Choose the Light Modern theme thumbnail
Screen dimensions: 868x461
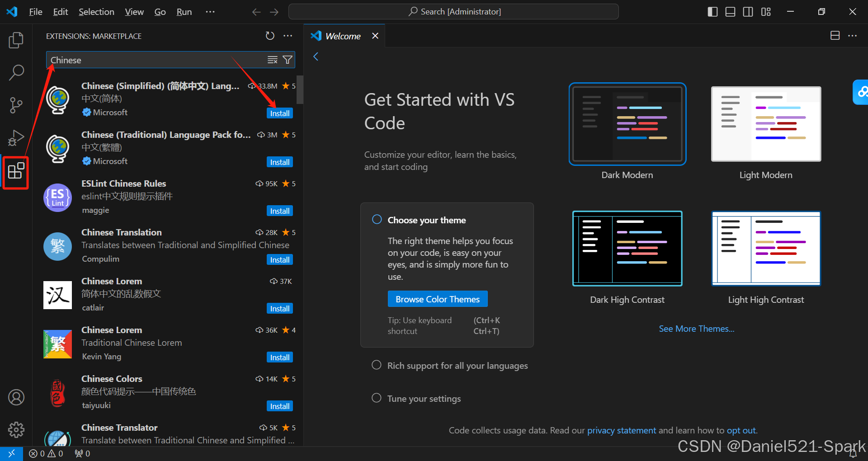click(x=766, y=124)
